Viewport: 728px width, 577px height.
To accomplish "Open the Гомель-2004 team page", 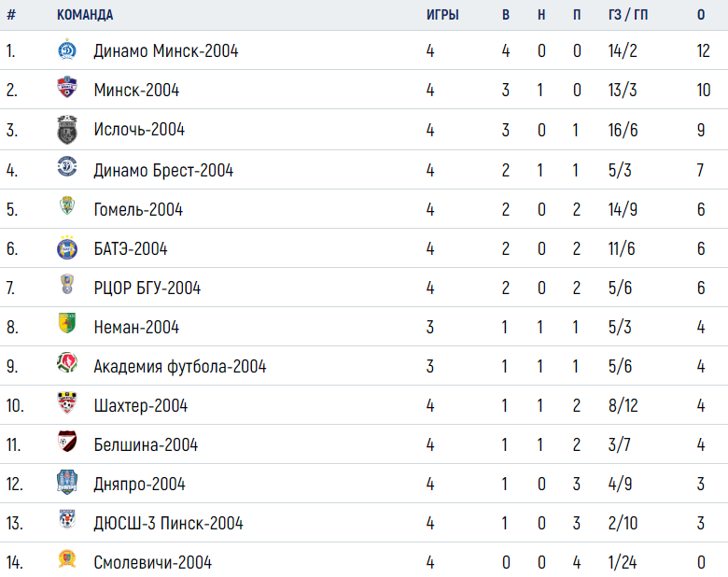I will 138,209.
